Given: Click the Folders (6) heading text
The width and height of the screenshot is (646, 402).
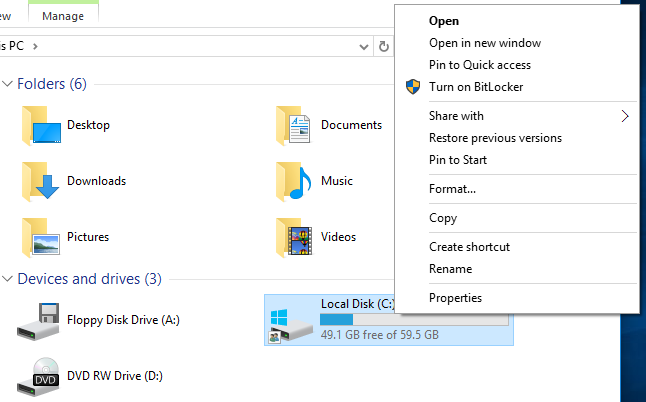Looking at the screenshot, I should [x=52, y=84].
